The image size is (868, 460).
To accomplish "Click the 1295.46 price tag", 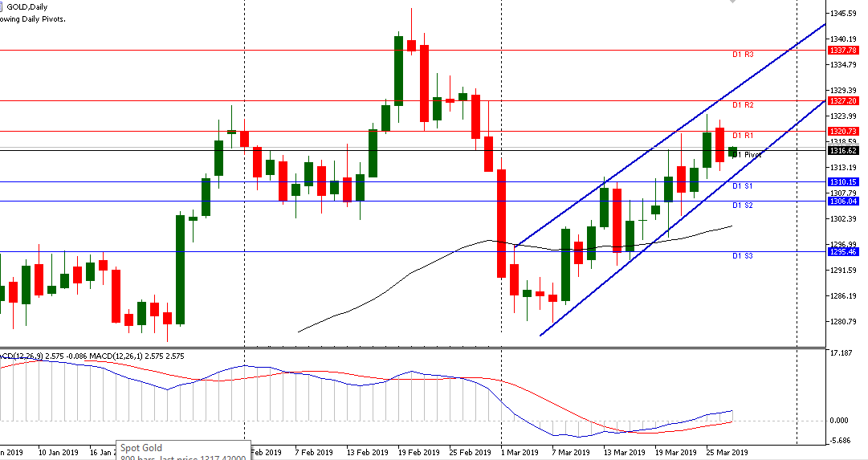I will [842, 251].
